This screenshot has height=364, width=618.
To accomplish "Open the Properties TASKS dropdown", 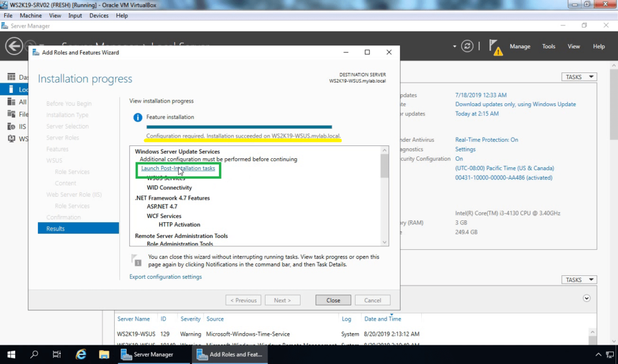I will [579, 77].
